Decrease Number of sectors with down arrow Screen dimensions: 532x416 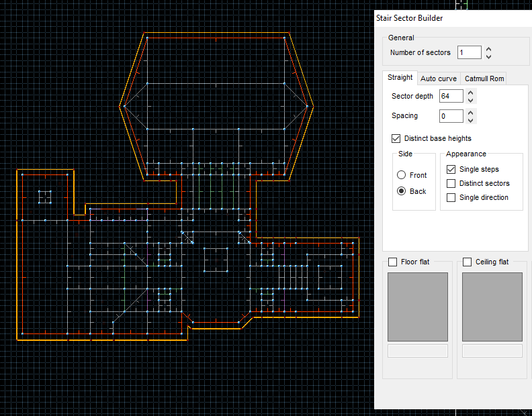(x=488, y=56)
